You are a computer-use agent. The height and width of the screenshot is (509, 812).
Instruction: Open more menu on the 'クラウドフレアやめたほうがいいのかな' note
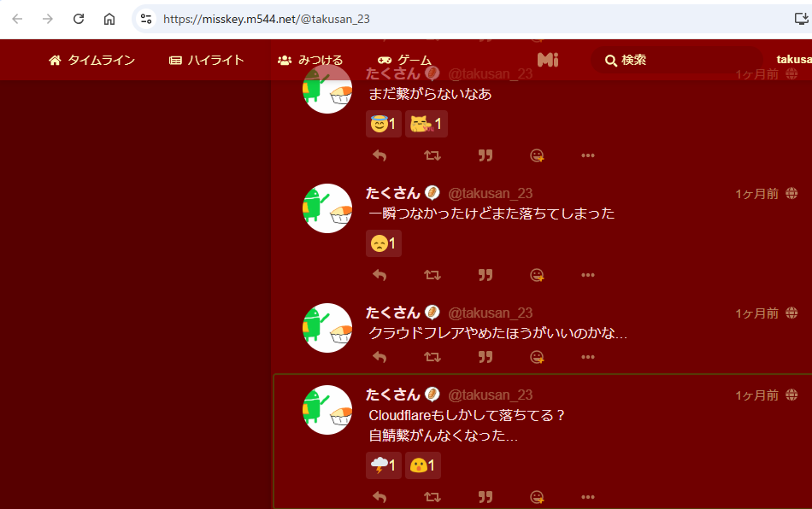[x=588, y=357]
